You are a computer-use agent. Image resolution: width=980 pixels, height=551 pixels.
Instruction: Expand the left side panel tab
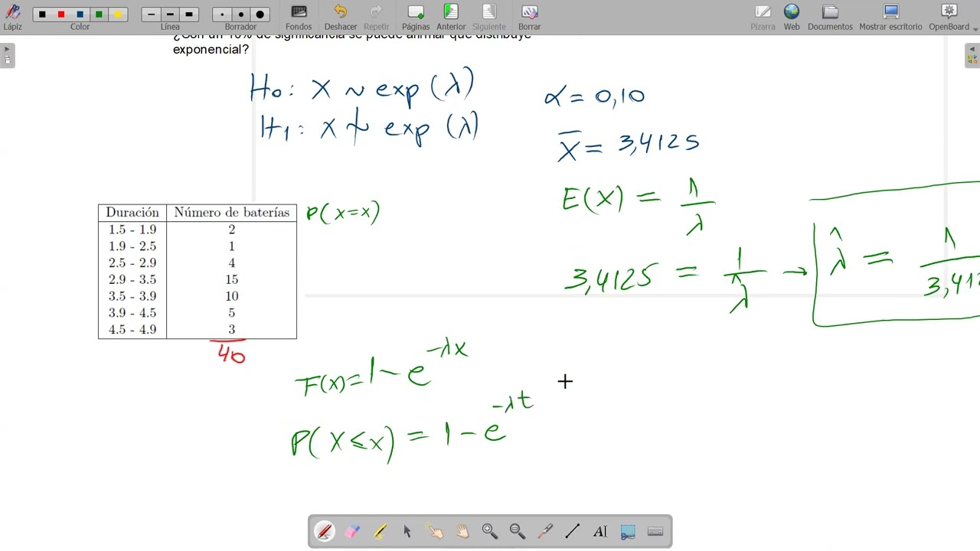7,56
